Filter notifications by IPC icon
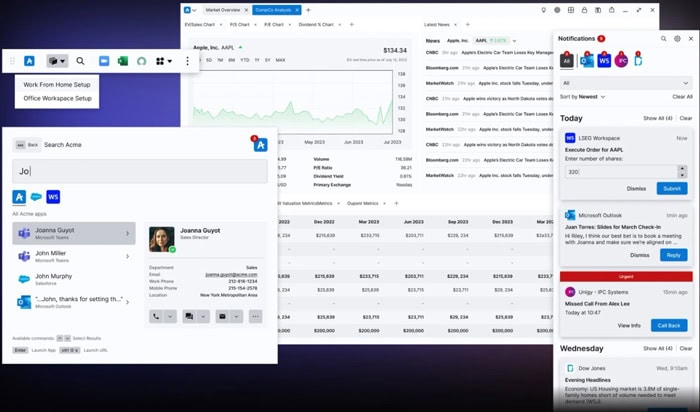700x412 pixels. pyautogui.click(x=621, y=60)
